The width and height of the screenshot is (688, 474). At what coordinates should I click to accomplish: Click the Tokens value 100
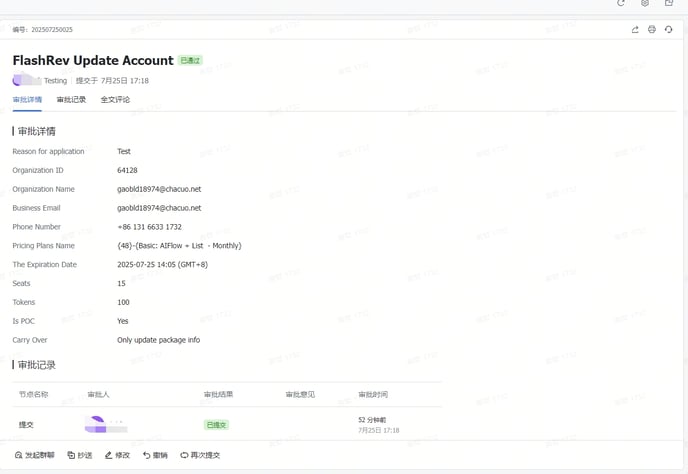(x=123, y=302)
